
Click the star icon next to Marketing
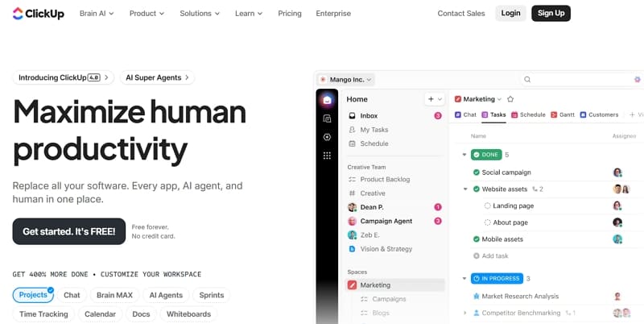coord(510,99)
